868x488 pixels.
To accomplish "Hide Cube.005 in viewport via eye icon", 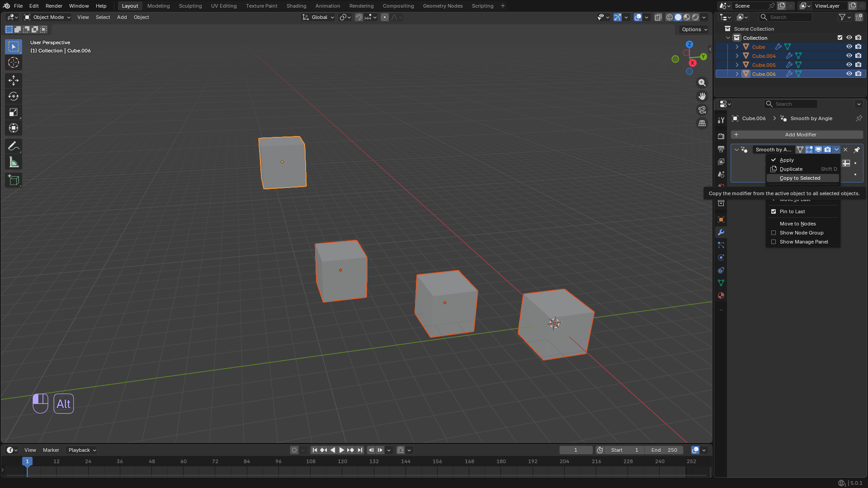I will tap(849, 65).
